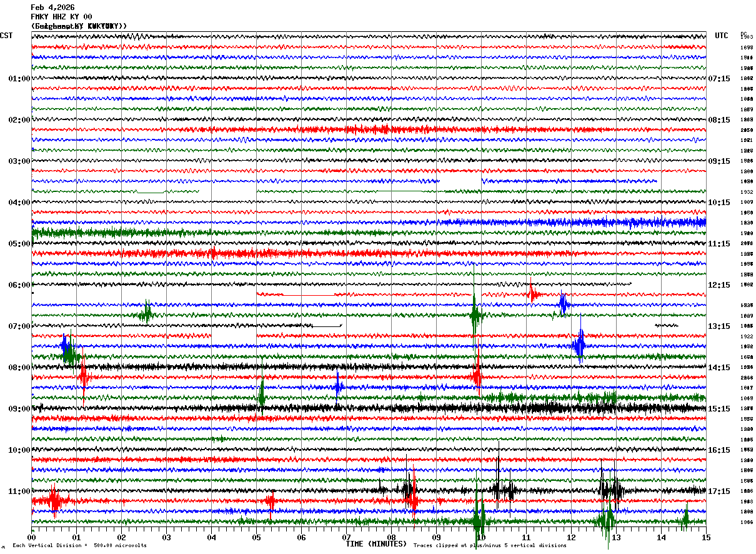Select the 05:00 CST row label
Viewport: 756px width, 554px height.
[x=19, y=244]
